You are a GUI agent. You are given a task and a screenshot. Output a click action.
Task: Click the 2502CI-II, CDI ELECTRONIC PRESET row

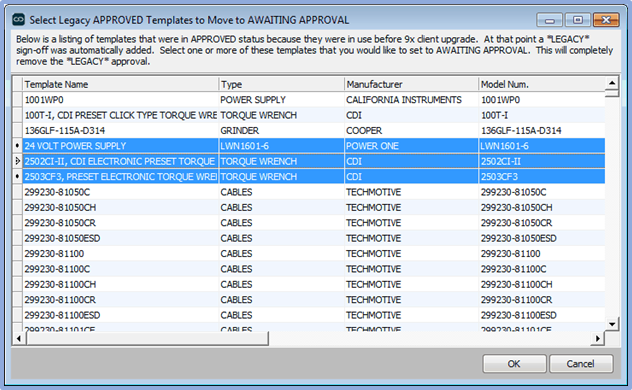tap(314, 161)
